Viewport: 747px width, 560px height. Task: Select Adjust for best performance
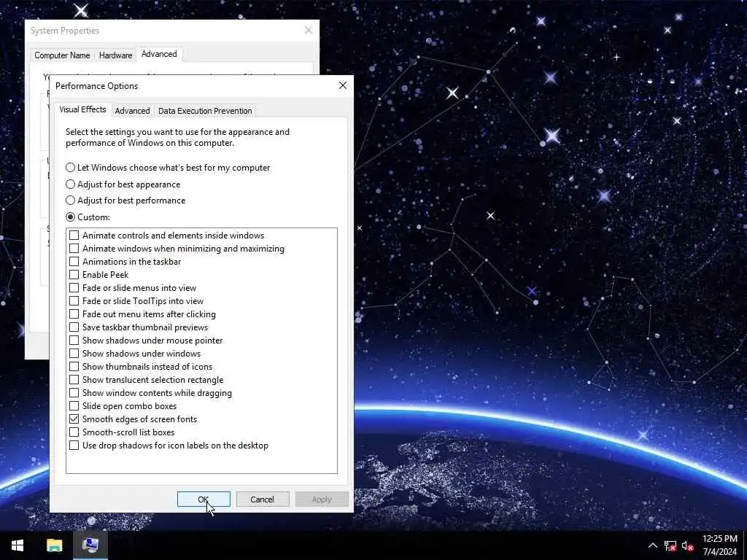coord(125,201)
